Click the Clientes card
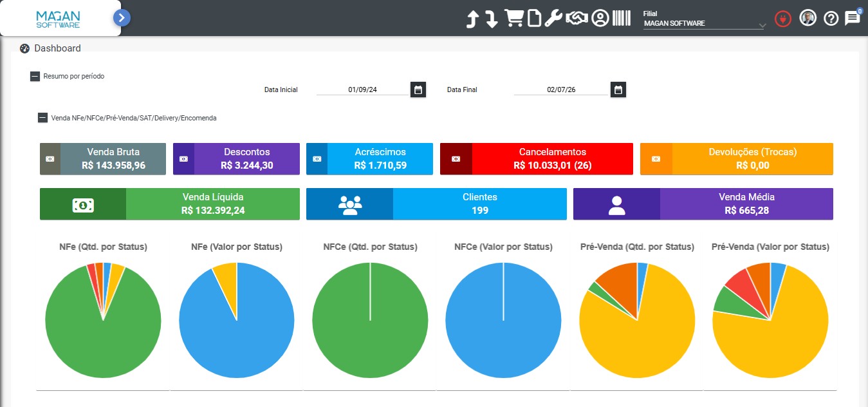868x407 pixels. 436,204
